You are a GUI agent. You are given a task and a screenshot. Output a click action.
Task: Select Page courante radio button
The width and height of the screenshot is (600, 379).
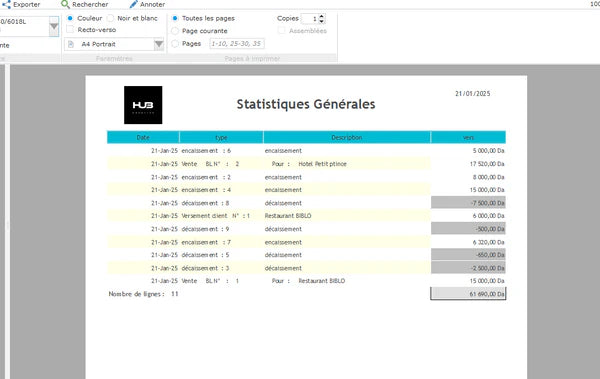click(175, 31)
